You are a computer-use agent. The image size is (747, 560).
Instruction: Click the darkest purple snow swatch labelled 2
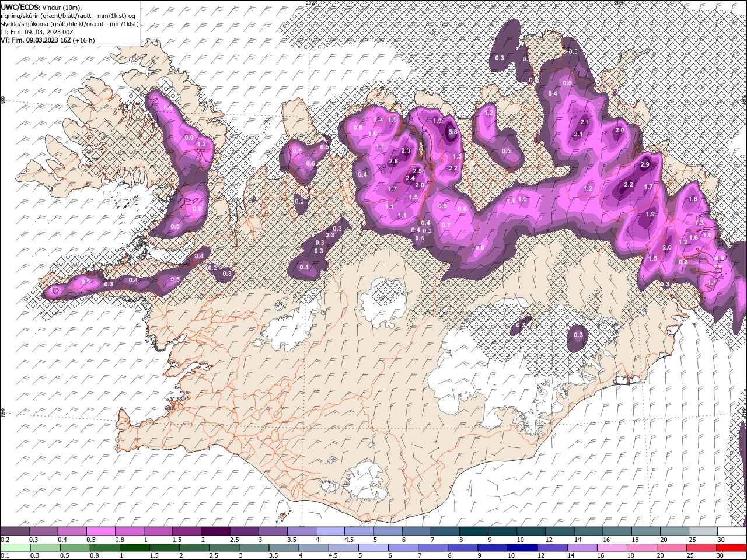215,531
